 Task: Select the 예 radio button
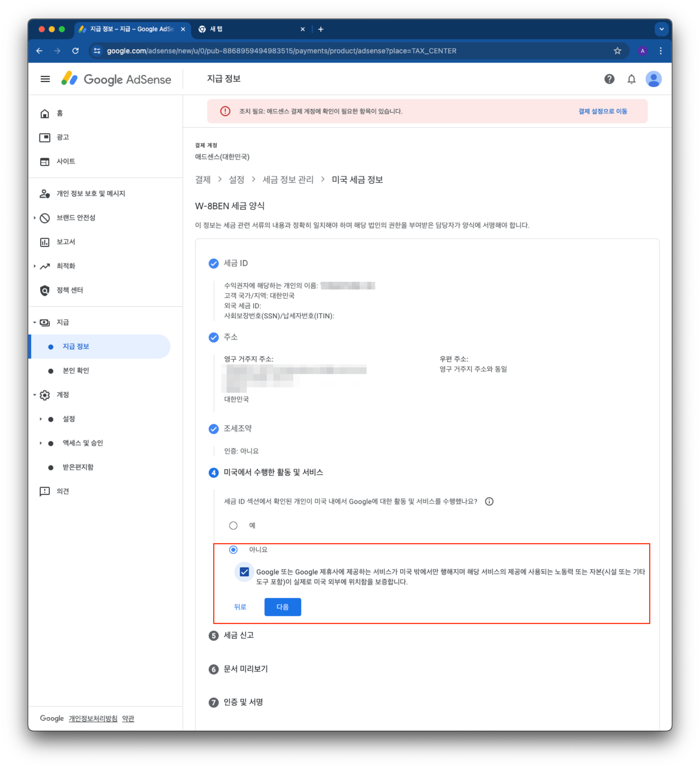tap(233, 526)
